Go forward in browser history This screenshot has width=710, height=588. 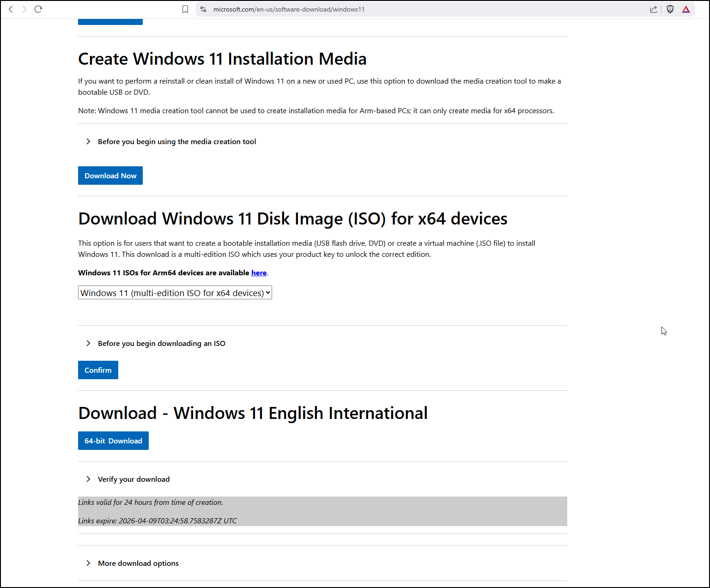click(x=24, y=9)
